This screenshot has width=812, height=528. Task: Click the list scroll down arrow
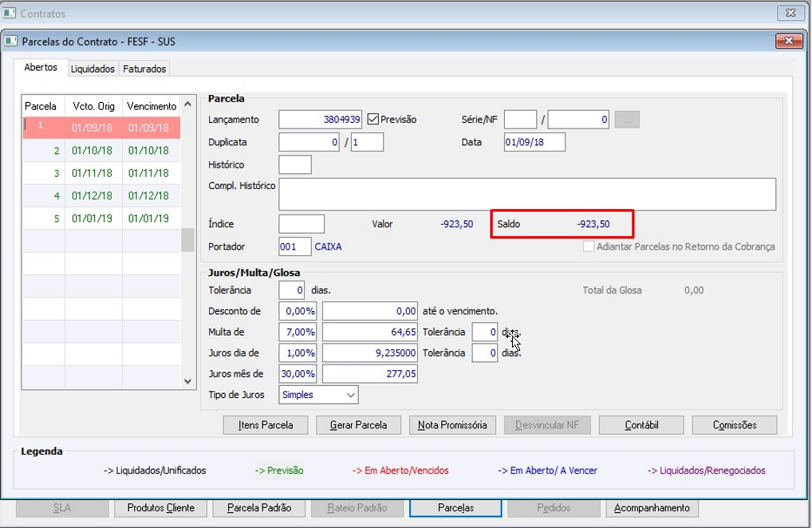click(x=187, y=381)
